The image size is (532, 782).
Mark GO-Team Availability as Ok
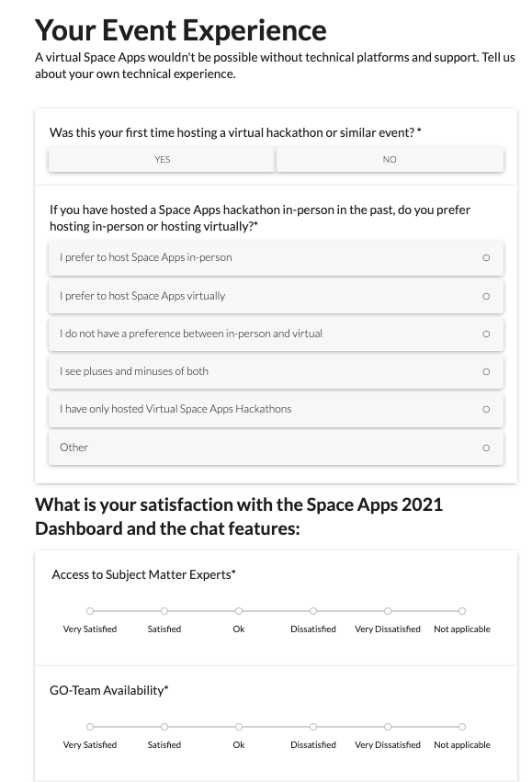click(239, 727)
